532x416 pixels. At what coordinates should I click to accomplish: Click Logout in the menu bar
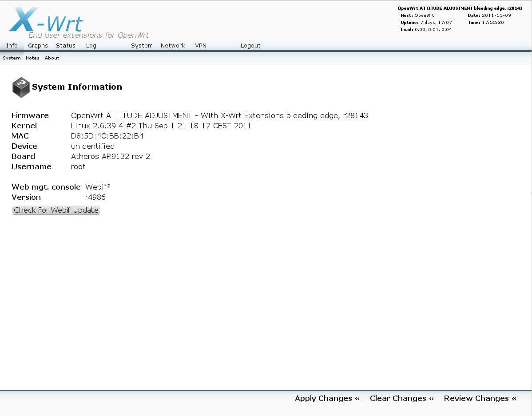coord(250,45)
